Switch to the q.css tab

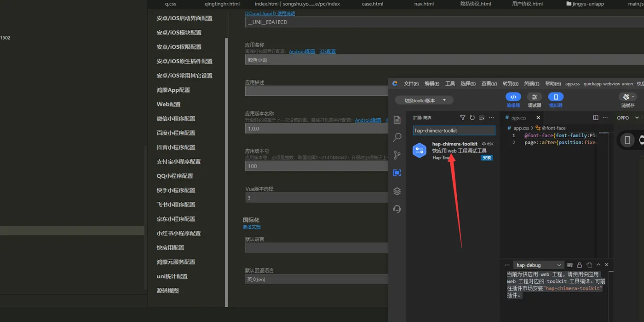[171, 4]
